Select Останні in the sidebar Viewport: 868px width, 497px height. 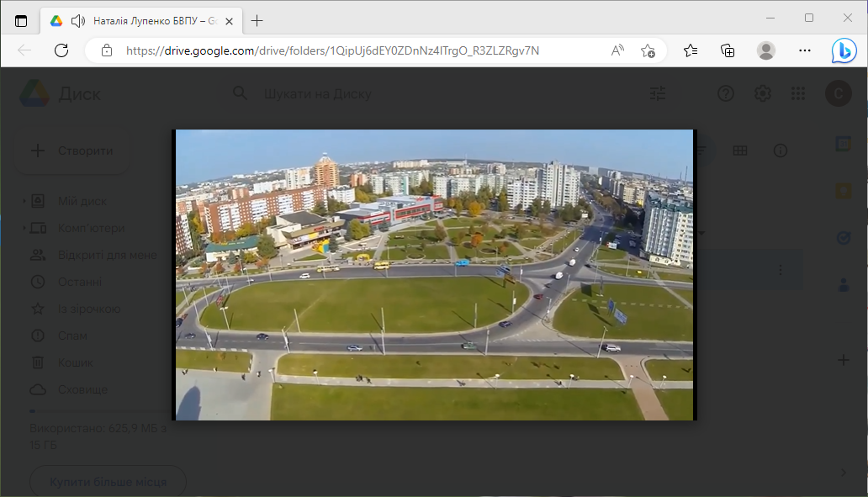click(x=80, y=282)
